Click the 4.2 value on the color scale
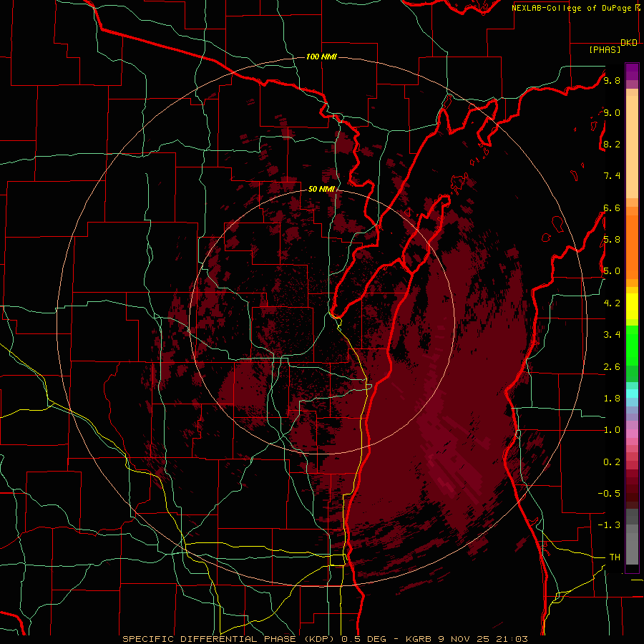Screen dimensions: 644x644 click(x=612, y=303)
